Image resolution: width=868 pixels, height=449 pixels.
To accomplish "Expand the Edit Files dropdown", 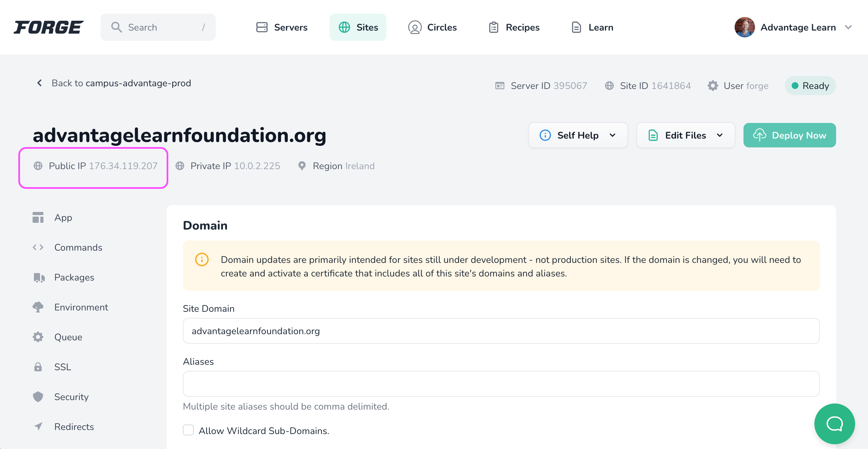I will 685,135.
